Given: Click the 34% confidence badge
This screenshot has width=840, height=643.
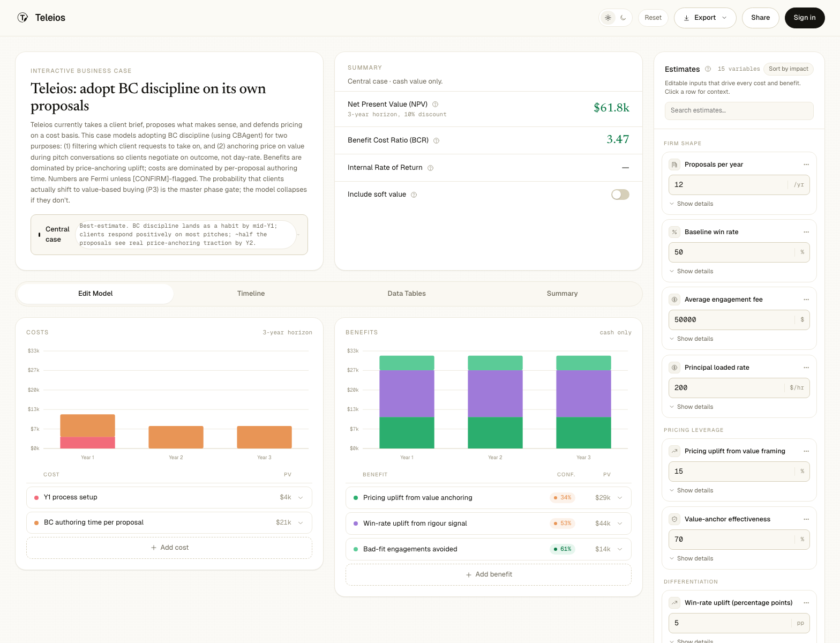Looking at the screenshot, I should (x=562, y=498).
